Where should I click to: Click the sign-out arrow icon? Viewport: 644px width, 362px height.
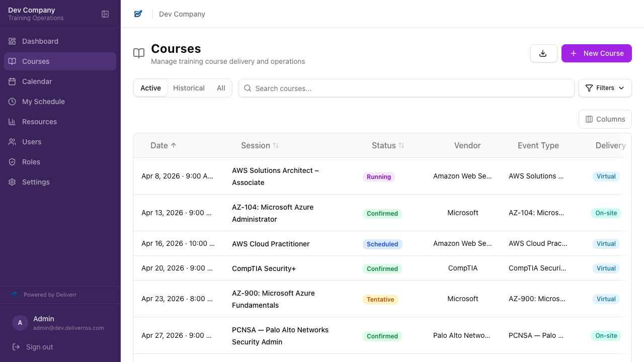pos(16,347)
